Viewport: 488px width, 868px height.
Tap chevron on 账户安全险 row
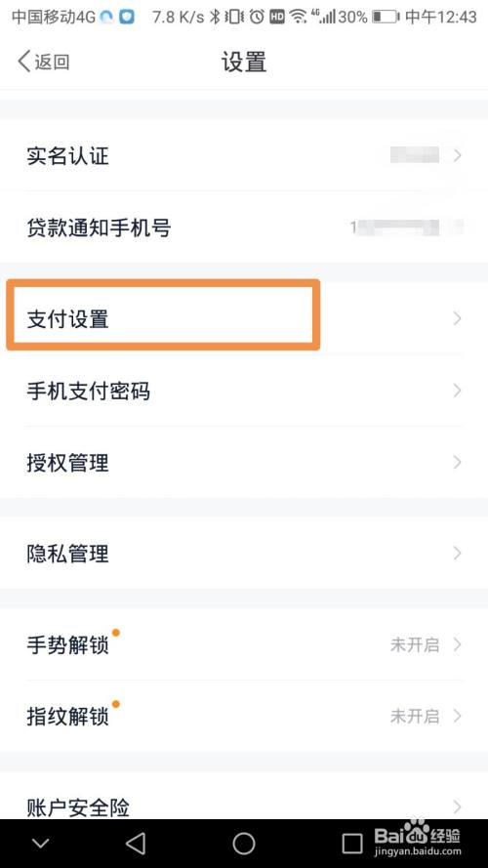point(457,806)
